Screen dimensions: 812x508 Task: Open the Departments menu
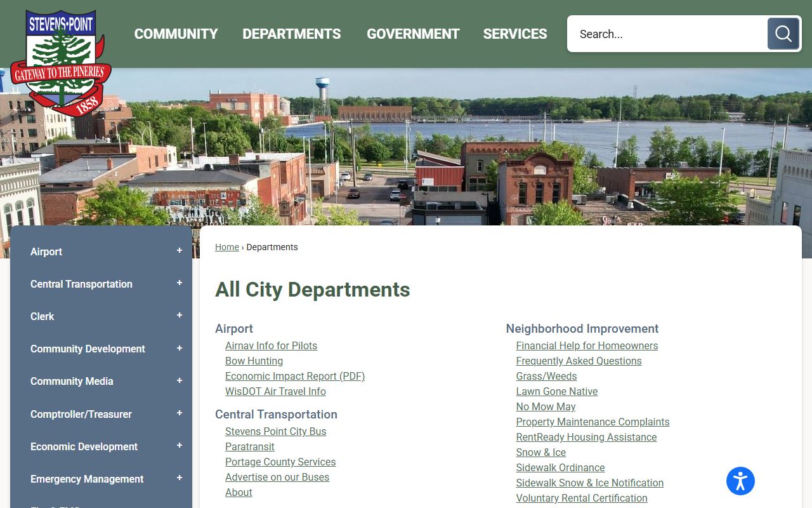[292, 34]
